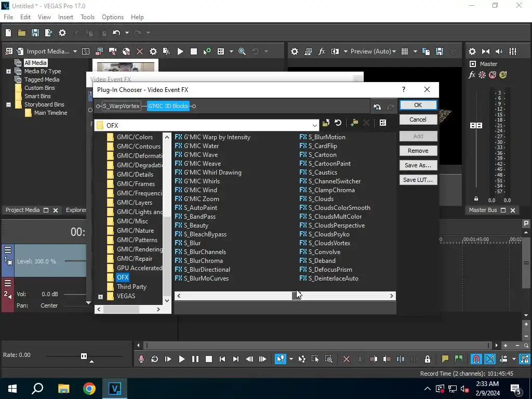Viewport: 532px width, 399px height.
Task: Expand the VEGAS folder in plug-in tree
Action: [100, 297]
